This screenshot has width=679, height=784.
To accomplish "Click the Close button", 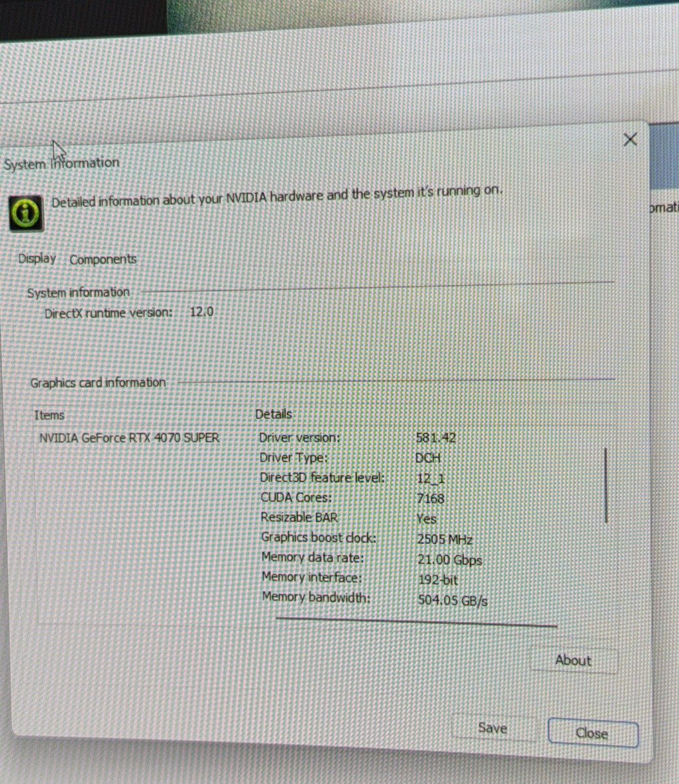I will click(592, 733).
